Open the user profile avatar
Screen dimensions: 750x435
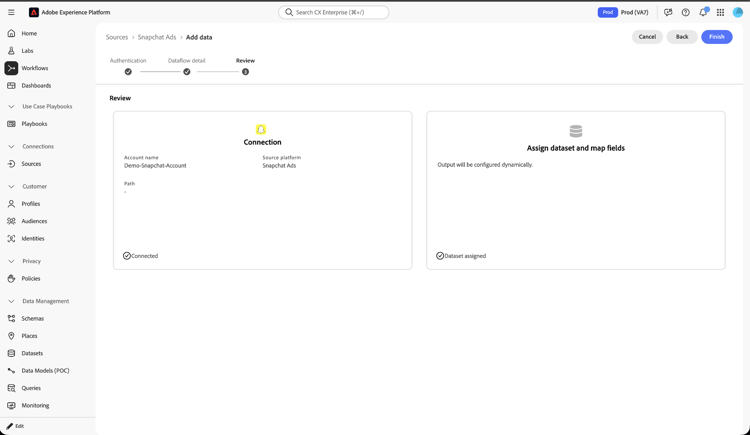[738, 12]
